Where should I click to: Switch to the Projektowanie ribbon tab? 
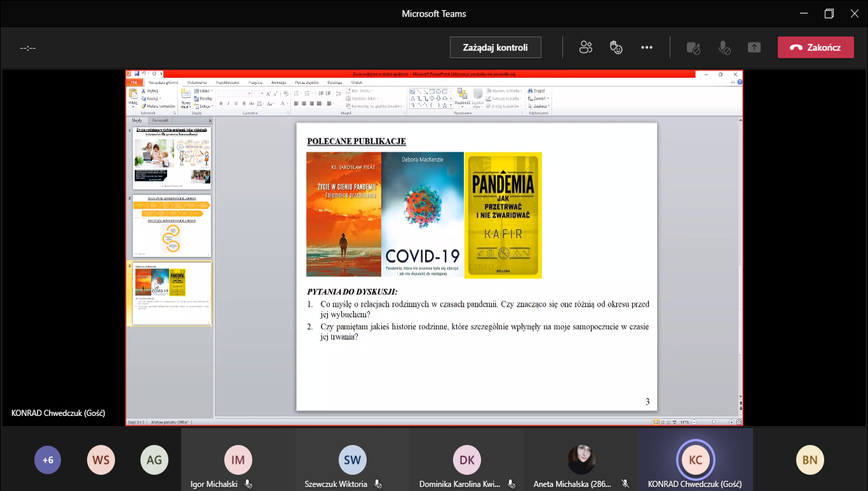pos(227,82)
